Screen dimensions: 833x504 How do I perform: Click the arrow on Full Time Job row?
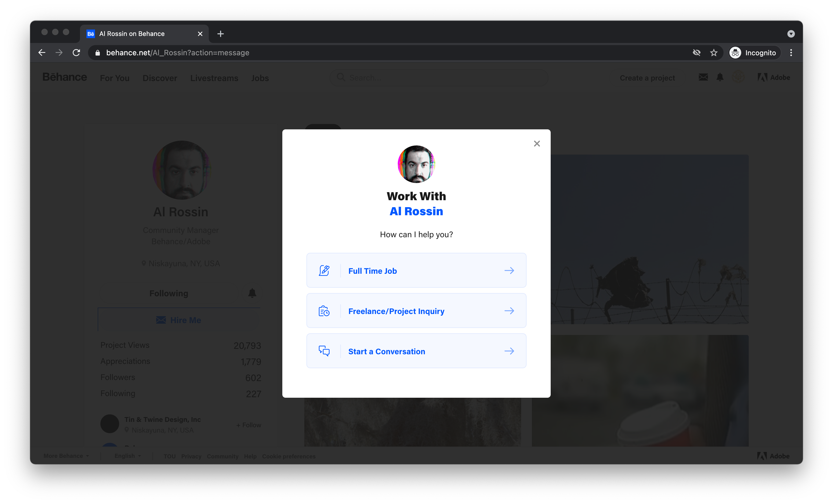coord(509,271)
